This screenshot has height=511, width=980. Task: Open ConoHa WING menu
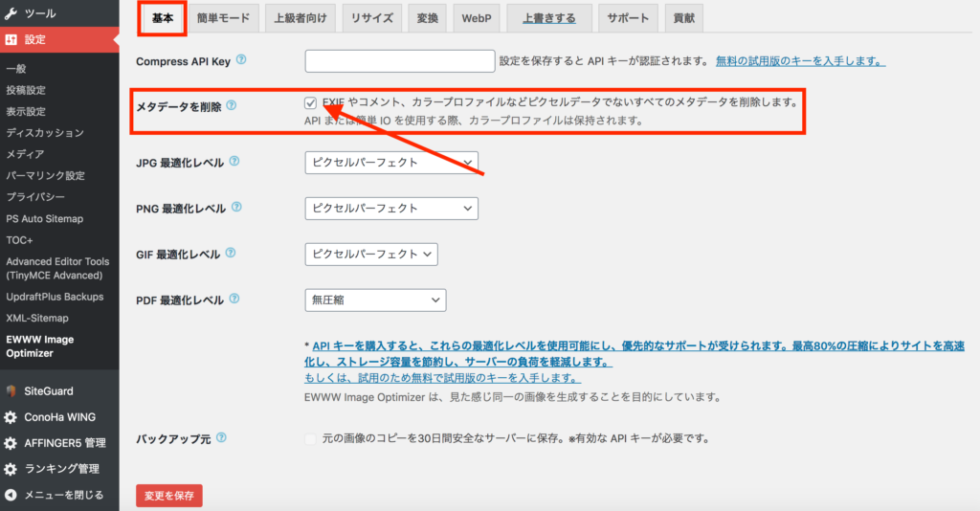pyautogui.click(x=59, y=417)
